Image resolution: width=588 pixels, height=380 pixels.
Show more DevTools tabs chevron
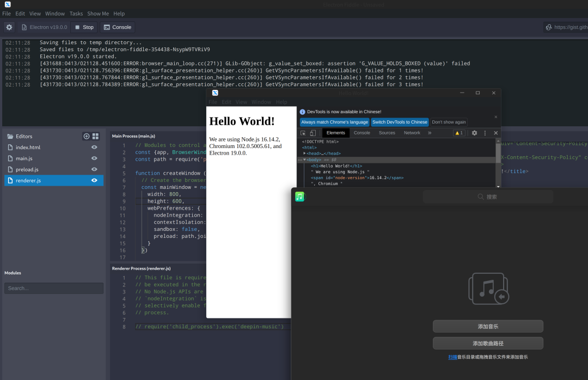(x=430, y=133)
